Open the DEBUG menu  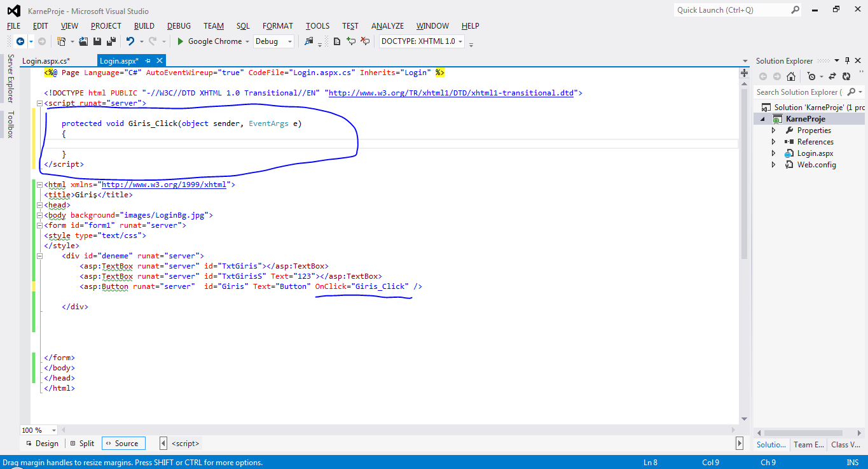click(x=179, y=26)
